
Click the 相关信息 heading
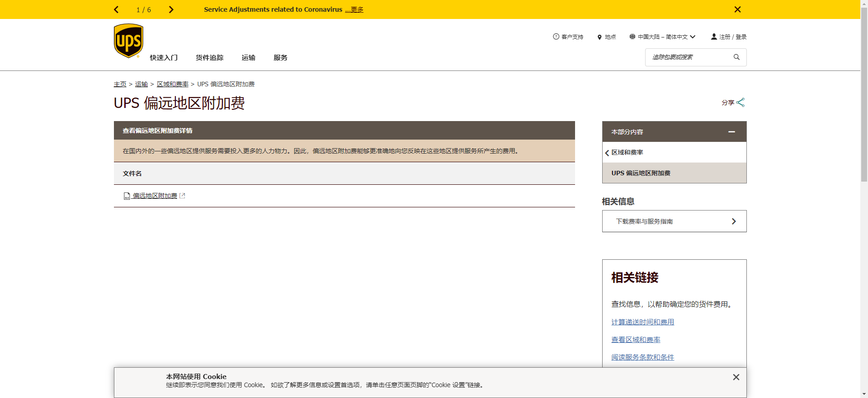(x=618, y=201)
